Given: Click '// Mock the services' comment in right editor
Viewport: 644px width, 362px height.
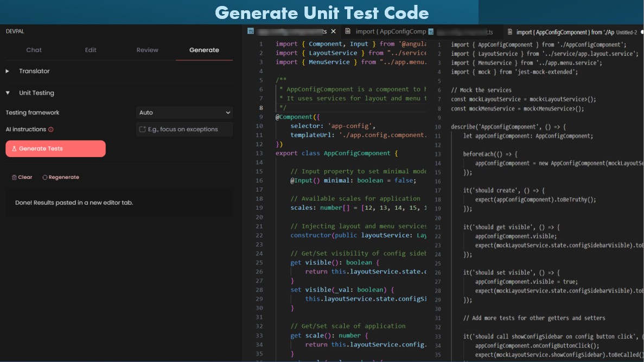Looking at the screenshot, I should [x=481, y=90].
